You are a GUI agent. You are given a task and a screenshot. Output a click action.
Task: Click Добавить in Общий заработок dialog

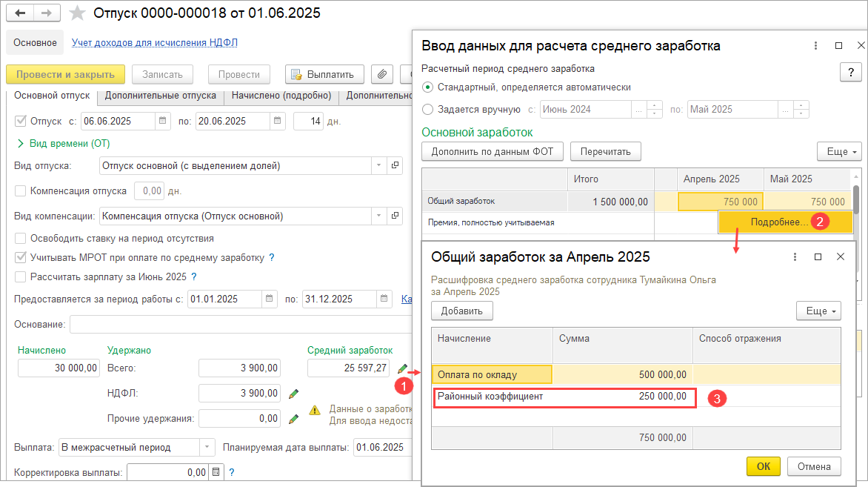[461, 311]
